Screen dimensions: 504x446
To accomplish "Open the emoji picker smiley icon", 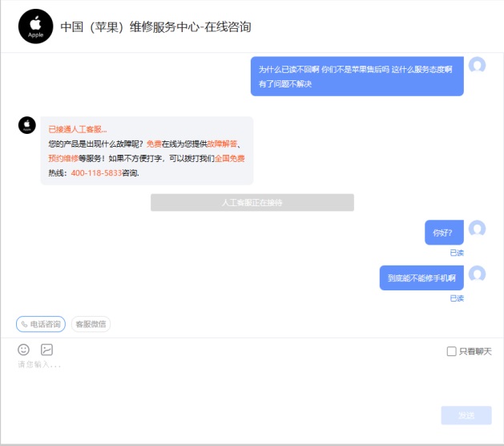I will (x=24, y=350).
